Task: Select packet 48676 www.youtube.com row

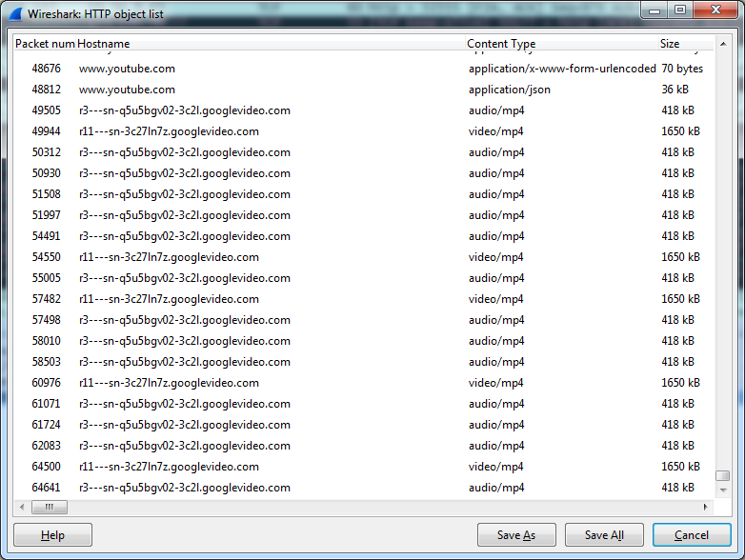Action: coord(364,69)
